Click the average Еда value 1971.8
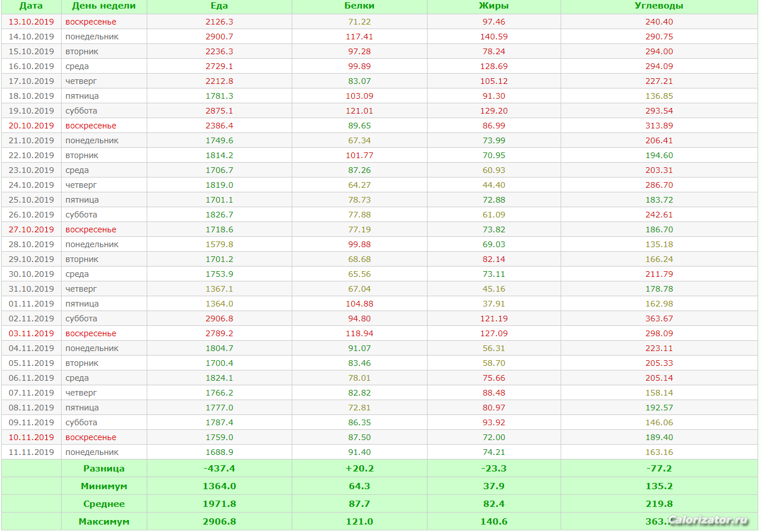 [x=219, y=504]
